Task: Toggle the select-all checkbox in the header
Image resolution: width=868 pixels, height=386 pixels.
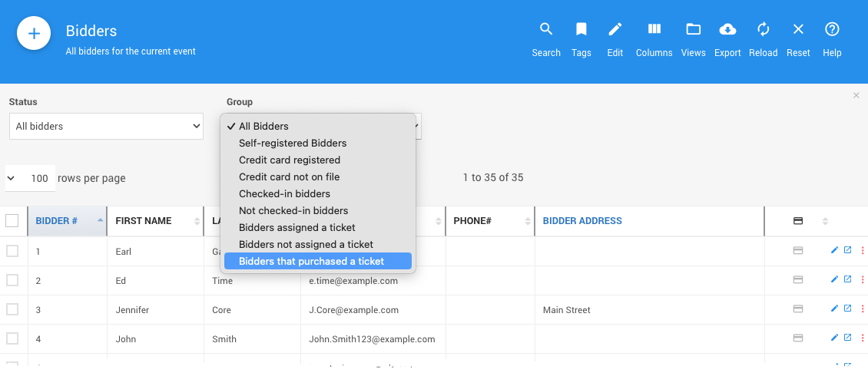Action: pyautogui.click(x=12, y=221)
